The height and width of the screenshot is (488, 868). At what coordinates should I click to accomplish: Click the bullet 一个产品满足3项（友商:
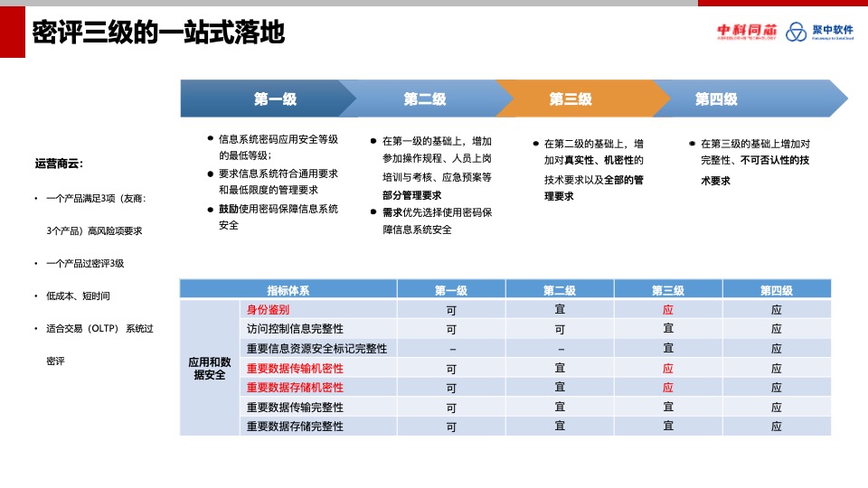[x=97, y=199]
